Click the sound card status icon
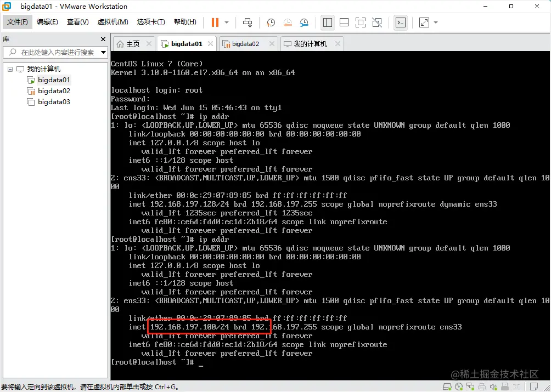Screen dimensions: 551x392 [x=493, y=387]
